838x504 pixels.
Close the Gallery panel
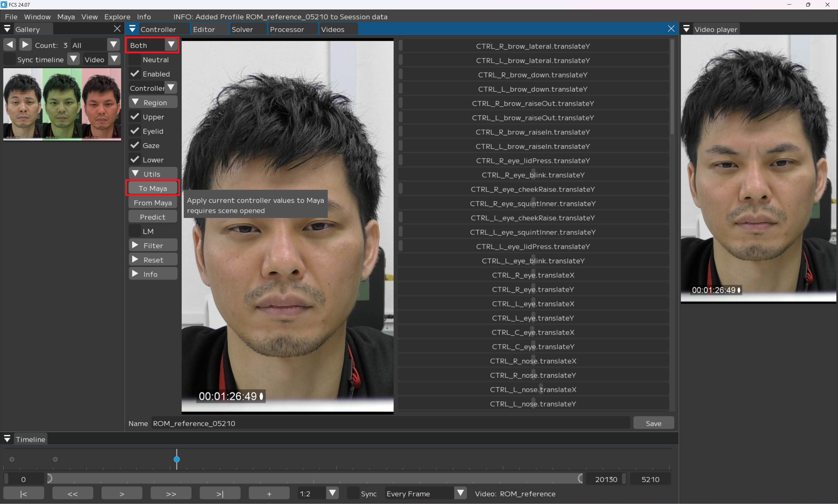117,29
